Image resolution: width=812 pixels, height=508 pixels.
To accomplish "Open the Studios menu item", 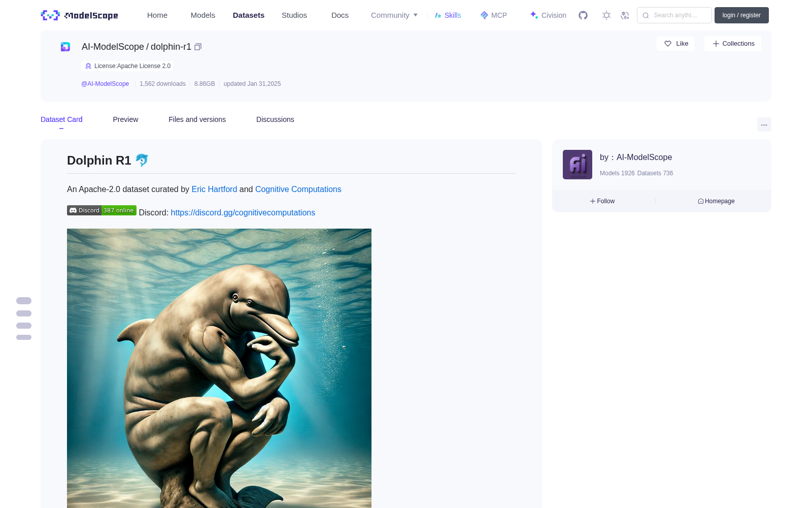I will [x=294, y=15].
